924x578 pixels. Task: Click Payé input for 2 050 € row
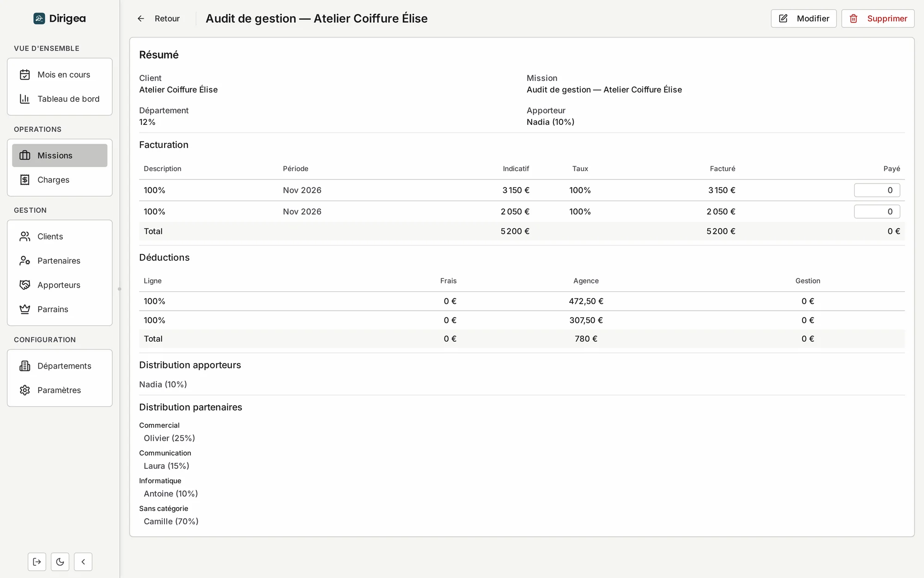(x=877, y=211)
